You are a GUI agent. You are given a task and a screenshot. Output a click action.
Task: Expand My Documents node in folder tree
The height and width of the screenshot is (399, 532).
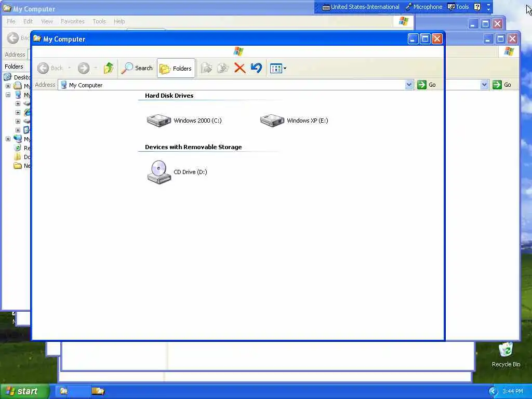pyautogui.click(x=8, y=86)
